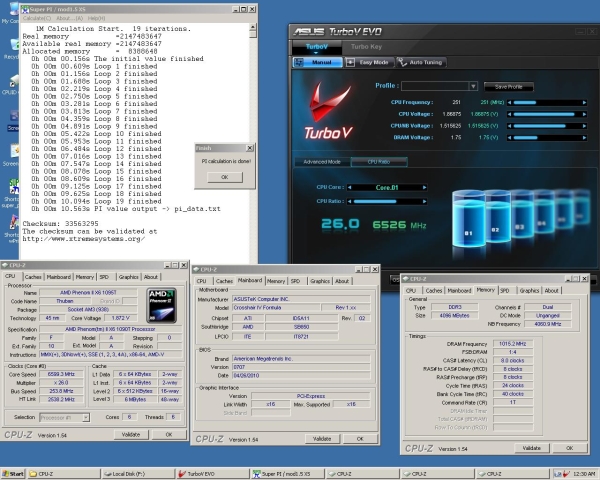Decrease CPU Frequency with left arrow
600x480 pixels.
509,103
